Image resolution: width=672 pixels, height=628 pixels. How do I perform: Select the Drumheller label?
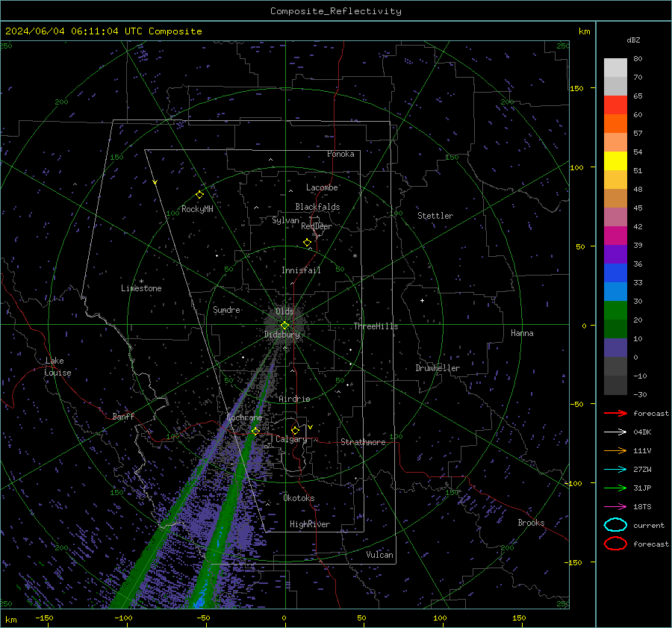pyautogui.click(x=438, y=368)
